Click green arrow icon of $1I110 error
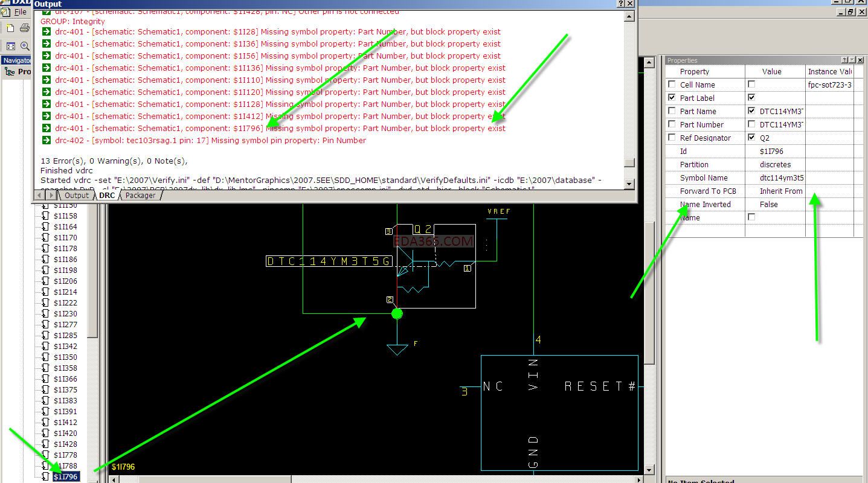 (x=47, y=80)
